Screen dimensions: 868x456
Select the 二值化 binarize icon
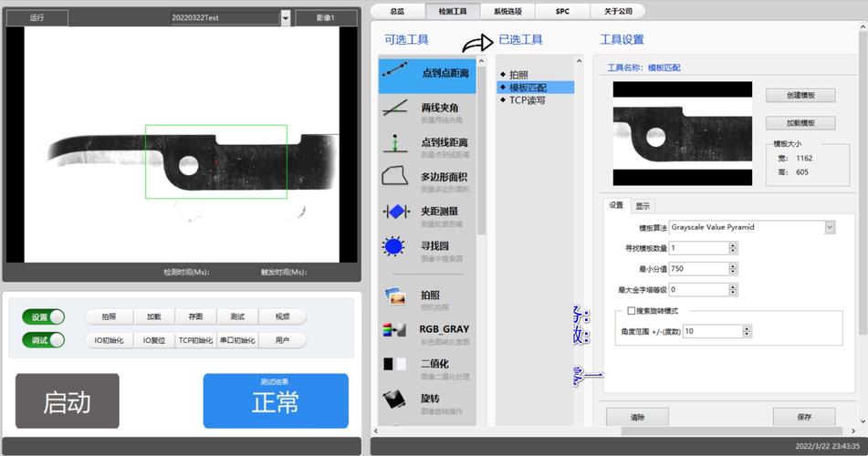click(394, 364)
